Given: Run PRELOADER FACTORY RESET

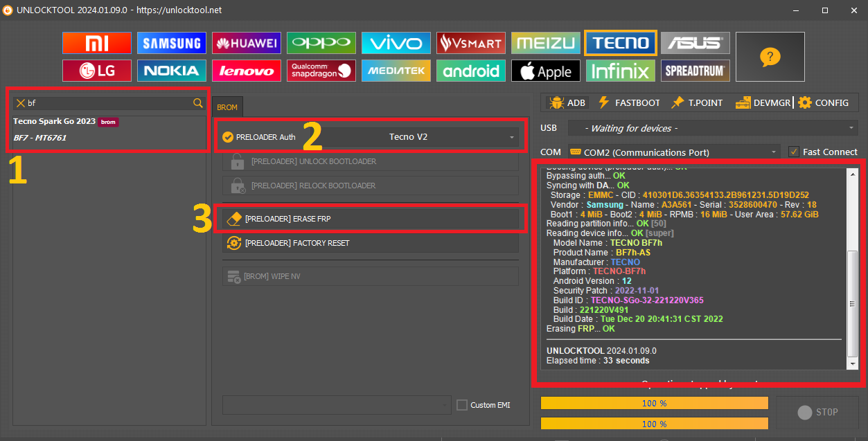Looking at the screenshot, I should pos(370,243).
